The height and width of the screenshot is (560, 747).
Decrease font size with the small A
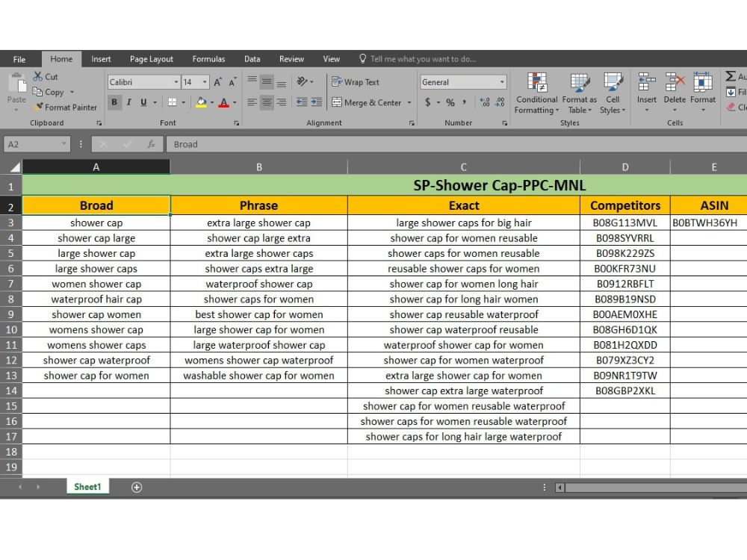point(232,82)
